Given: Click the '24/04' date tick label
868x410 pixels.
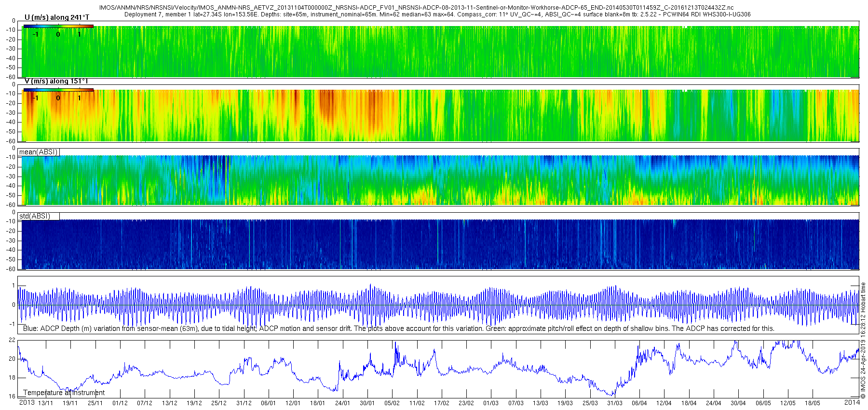Looking at the screenshot, I should click(714, 403).
